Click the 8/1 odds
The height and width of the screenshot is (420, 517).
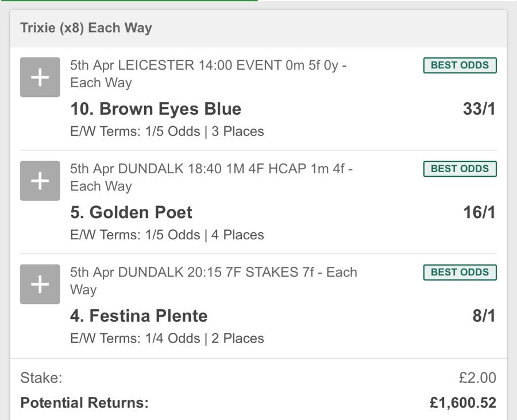pyautogui.click(x=484, y=316)
